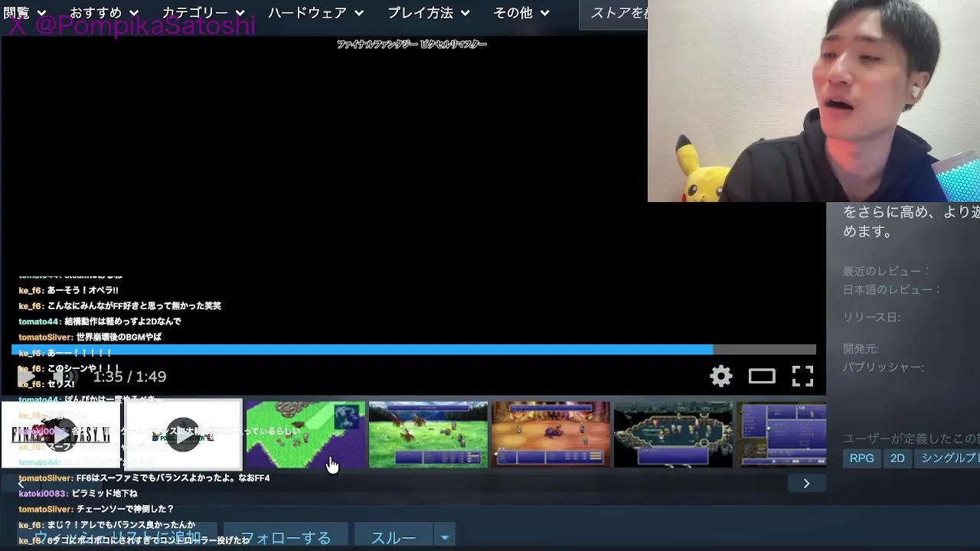Open the ハードウェア menu

click(x=315, y=13)
